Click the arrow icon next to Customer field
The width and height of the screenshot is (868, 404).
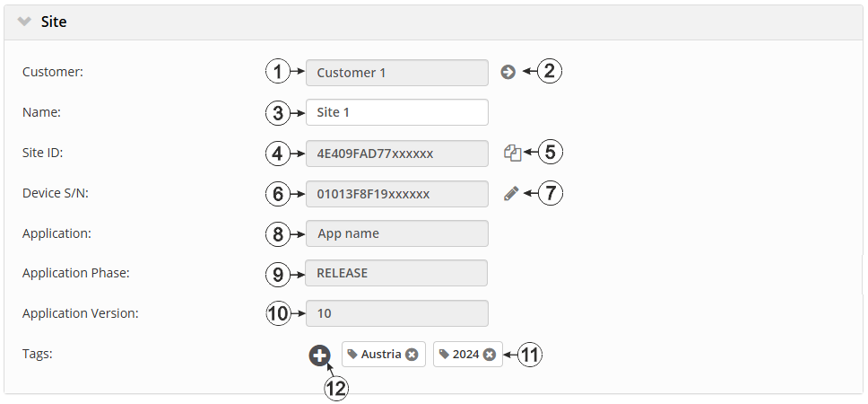508,72
